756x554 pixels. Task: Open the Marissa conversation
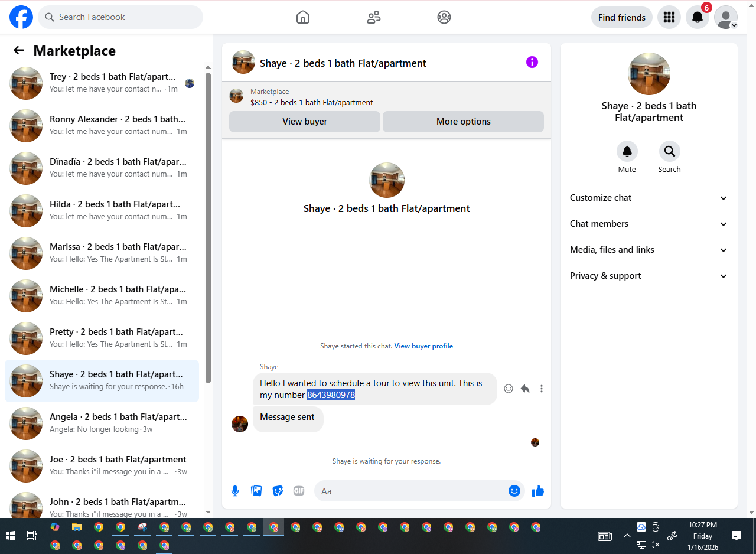click(x=102, y=253)
